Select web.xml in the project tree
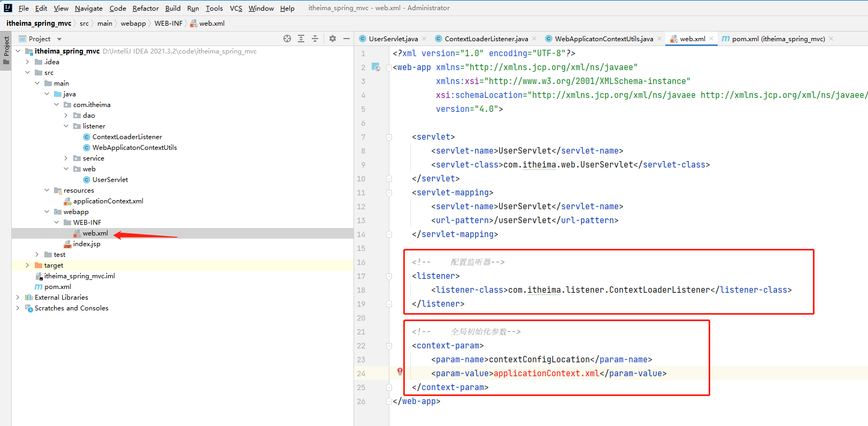This screenshot has width=868, height=426. pos(95,233)
